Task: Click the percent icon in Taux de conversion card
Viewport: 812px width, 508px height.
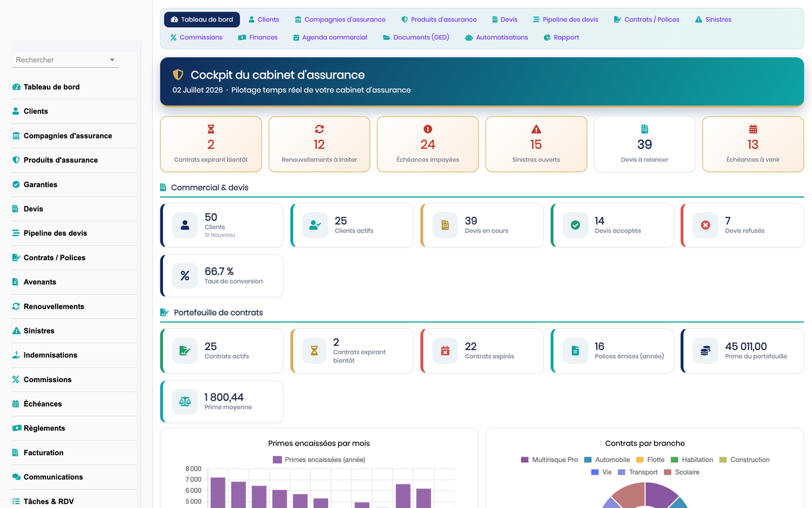Action: point(185,276)
